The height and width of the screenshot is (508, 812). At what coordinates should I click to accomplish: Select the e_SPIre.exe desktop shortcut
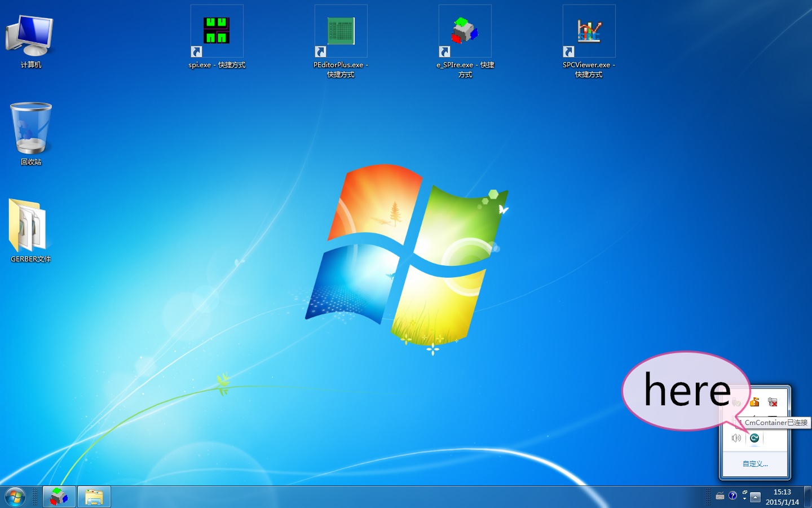465,32
